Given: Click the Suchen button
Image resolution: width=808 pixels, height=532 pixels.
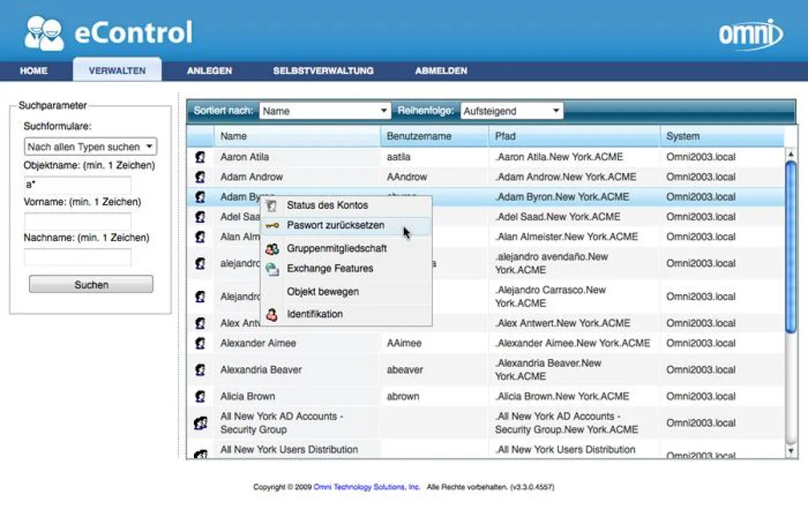Looking at the screenshot, I should tap(90, 284).
